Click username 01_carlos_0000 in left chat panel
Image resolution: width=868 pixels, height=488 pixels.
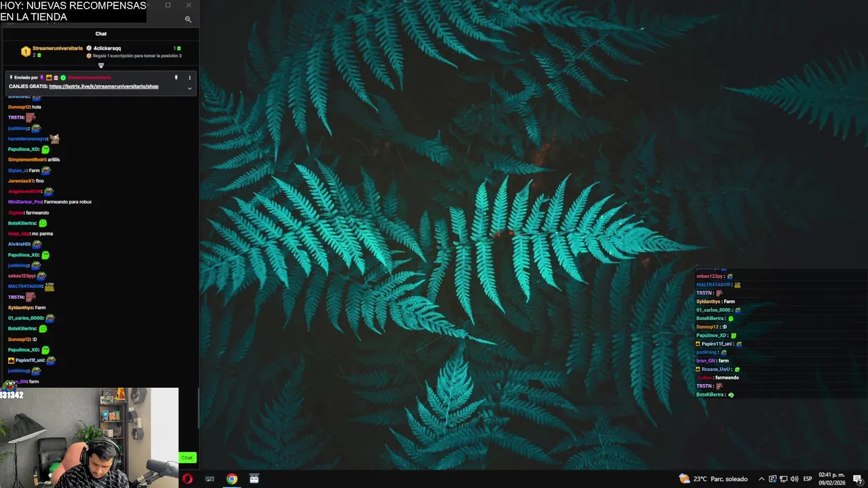tap(26, 318)
